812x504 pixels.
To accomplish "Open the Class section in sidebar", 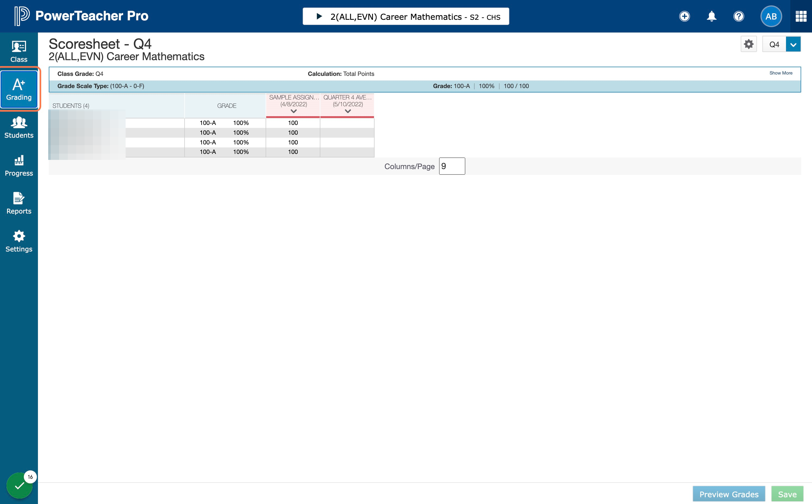I will pos(19,51).
